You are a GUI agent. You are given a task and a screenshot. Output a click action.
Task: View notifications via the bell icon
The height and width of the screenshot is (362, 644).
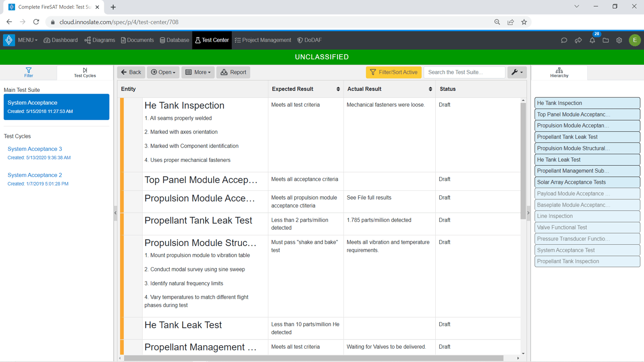(x=592, y=40)
